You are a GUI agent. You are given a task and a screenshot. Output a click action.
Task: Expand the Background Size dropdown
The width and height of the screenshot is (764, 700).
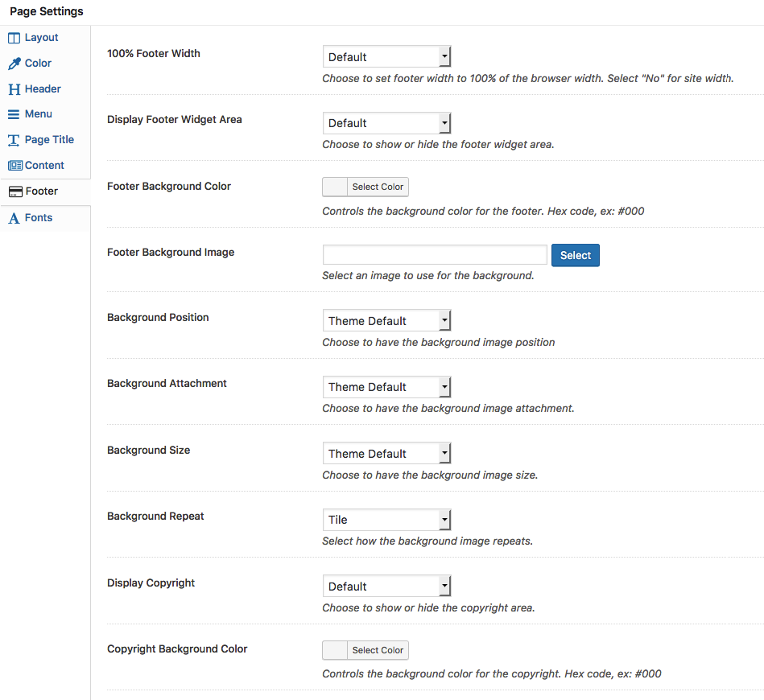tap(386, 454)
